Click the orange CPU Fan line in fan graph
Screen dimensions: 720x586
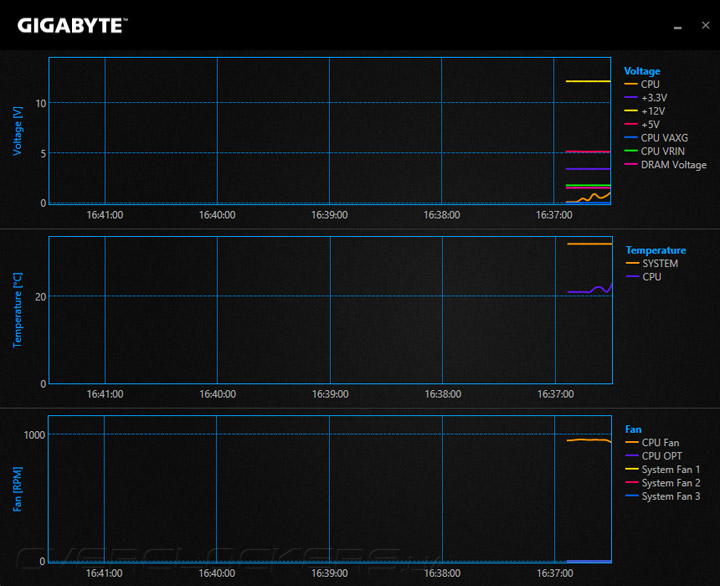coord(589,440)
